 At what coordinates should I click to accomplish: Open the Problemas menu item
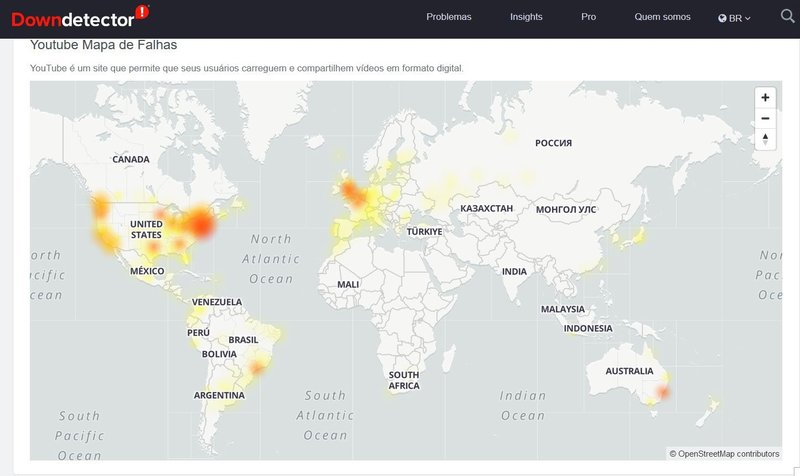coord(448,17)
